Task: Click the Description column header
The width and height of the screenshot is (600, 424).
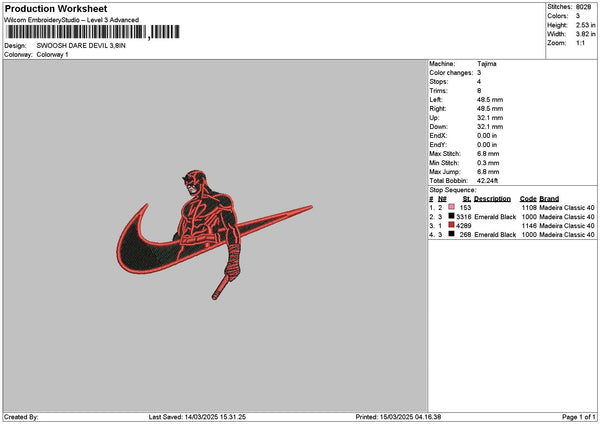Action: coord(492,198)
